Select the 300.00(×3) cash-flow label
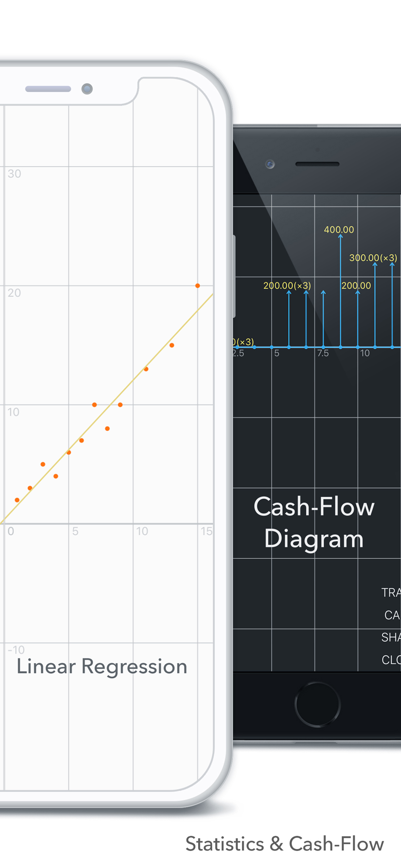The image size is (401, 868). 373,258
